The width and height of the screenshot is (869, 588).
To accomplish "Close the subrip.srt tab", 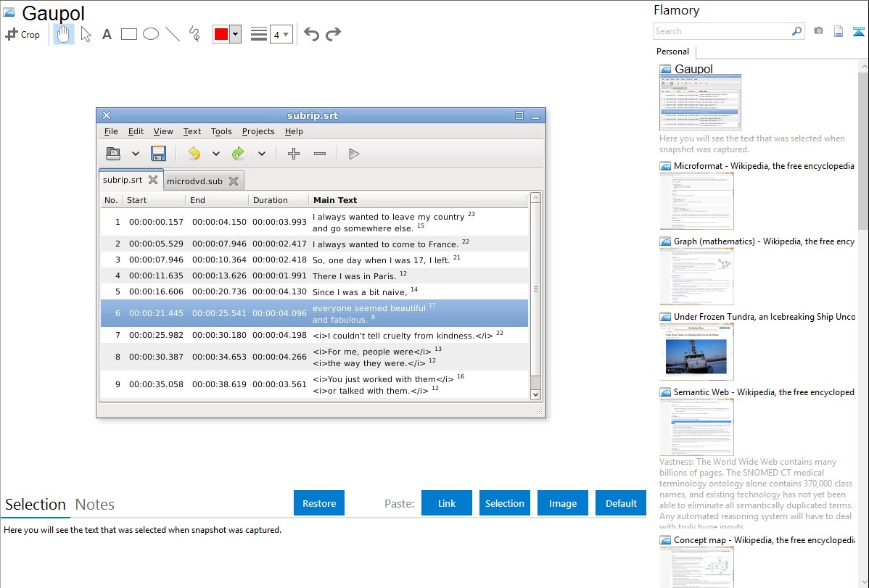I will click(153, 180).
